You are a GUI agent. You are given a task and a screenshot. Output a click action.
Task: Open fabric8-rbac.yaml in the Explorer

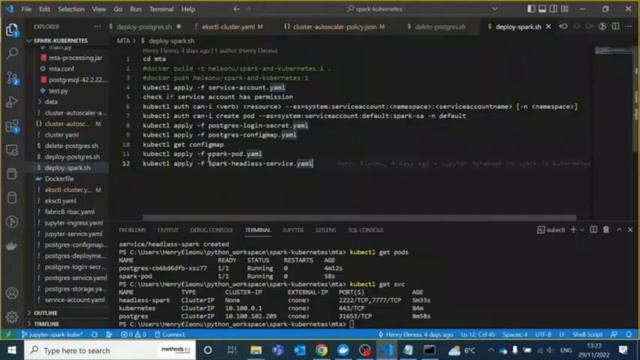[x=69, y=212]
